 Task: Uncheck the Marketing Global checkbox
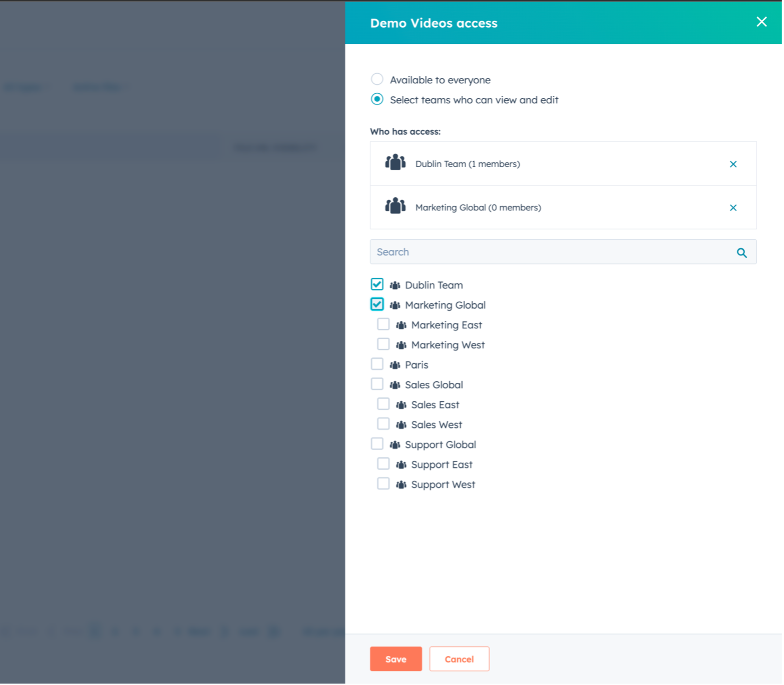378,305
